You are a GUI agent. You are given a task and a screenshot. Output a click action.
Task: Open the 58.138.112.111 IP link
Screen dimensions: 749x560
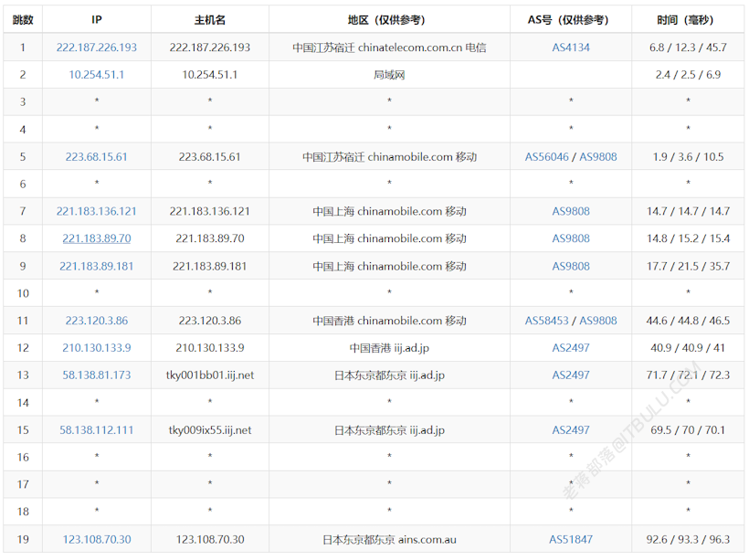point(97,430)
